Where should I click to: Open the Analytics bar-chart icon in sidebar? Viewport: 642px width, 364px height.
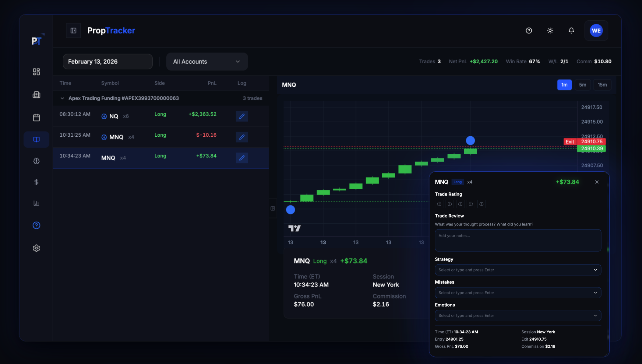(37, 203)
